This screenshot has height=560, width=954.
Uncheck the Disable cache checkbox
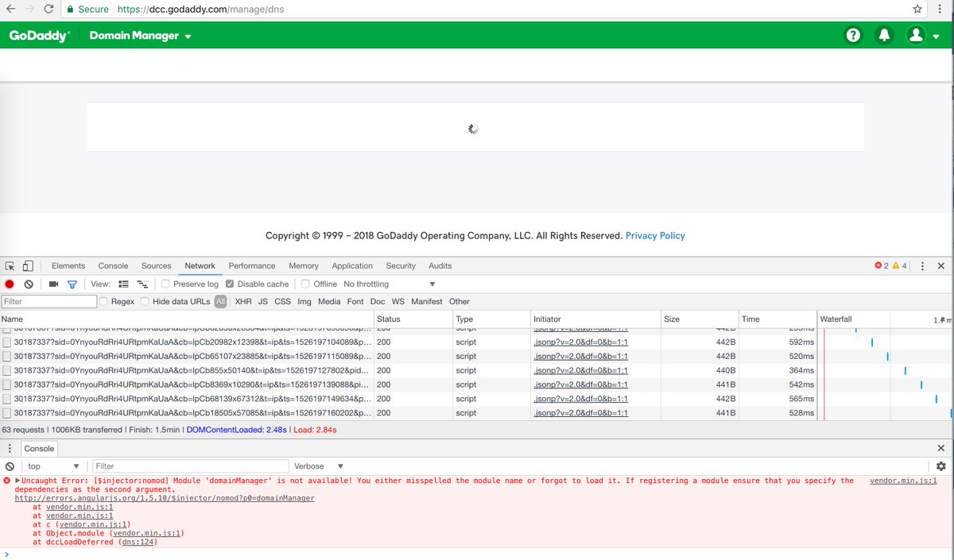(230, 284)
